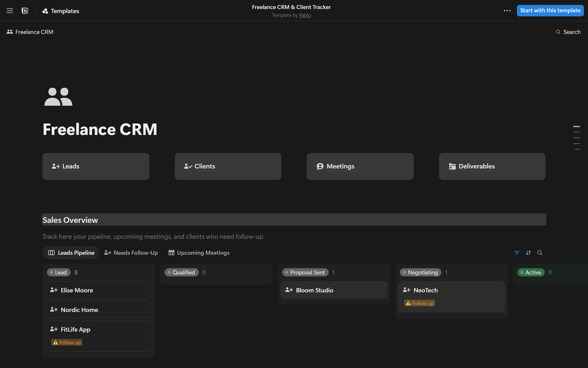Click the people page icon above the title
This screenshot has height=368, width=588.
tap(58, 97)
